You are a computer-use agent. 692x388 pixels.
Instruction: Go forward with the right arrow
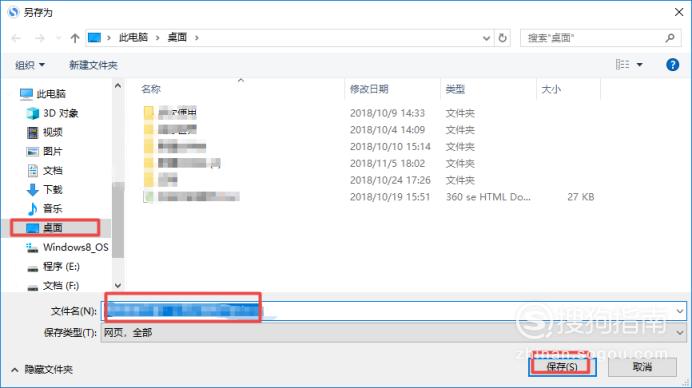coord(40,38)
